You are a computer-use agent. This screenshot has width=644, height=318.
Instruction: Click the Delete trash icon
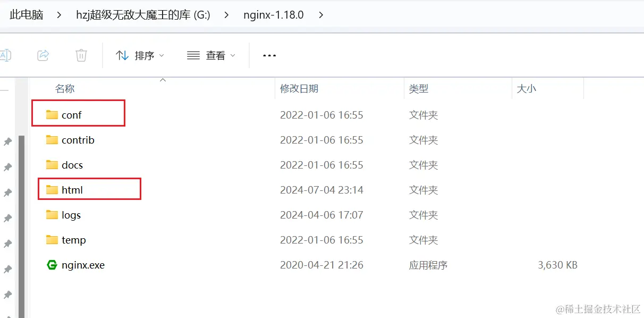click(x=81, y=55)
